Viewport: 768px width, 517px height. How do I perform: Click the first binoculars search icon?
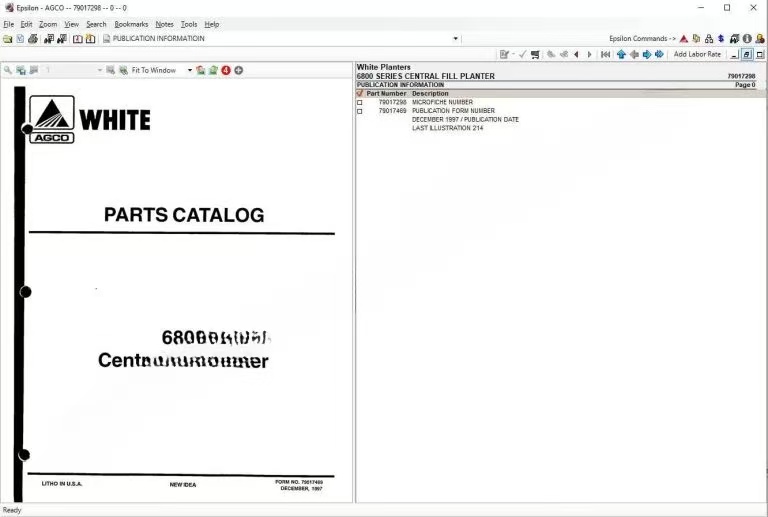(48, 39)
